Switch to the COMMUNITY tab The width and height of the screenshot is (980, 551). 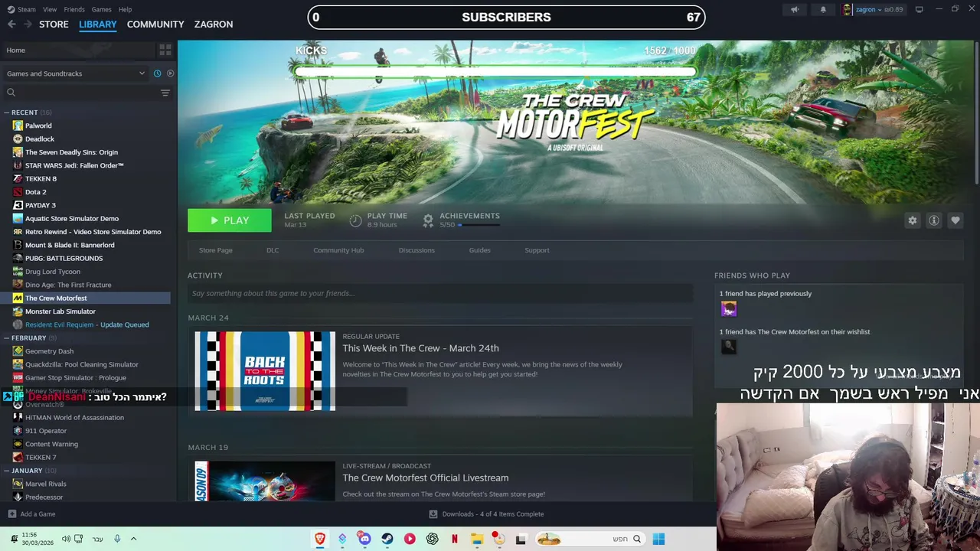[155, 24]
